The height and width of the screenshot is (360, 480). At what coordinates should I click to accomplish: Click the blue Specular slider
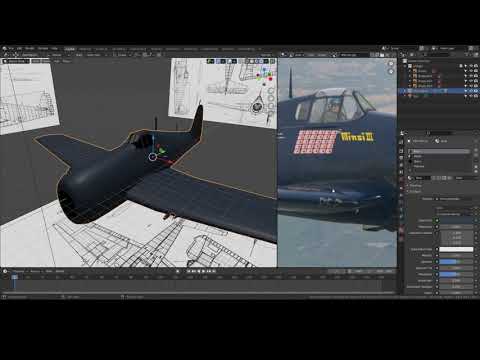coord(456,262)
